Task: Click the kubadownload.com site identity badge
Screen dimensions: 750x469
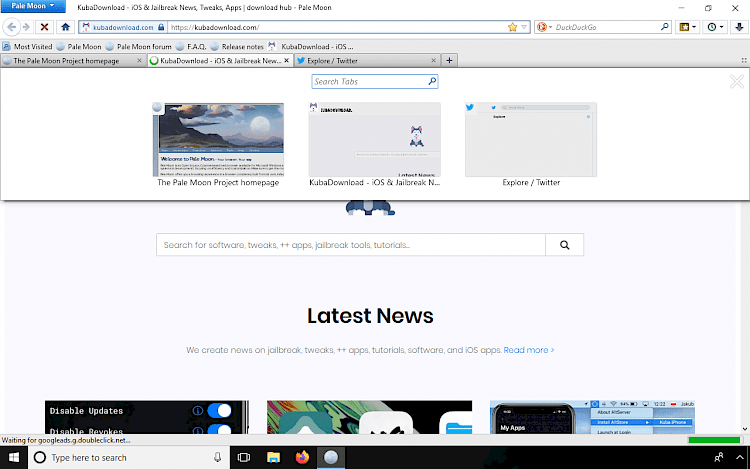Action: 123,27
